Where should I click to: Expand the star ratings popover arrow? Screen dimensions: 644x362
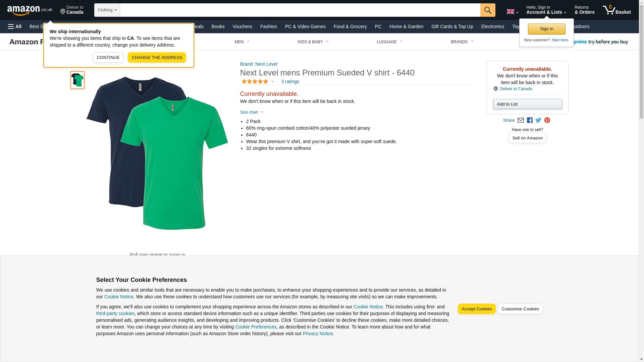tap(272, 81)
